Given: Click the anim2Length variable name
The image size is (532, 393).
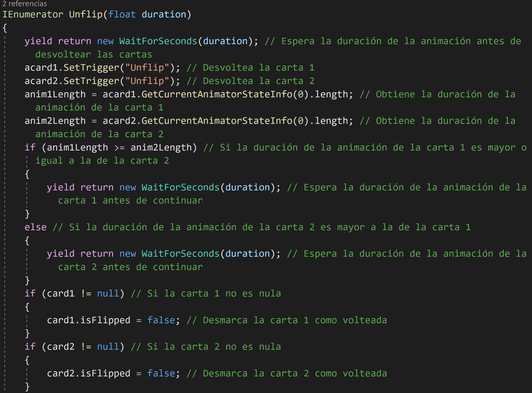Looking at the screenshot, I should (x=55, y=121).
